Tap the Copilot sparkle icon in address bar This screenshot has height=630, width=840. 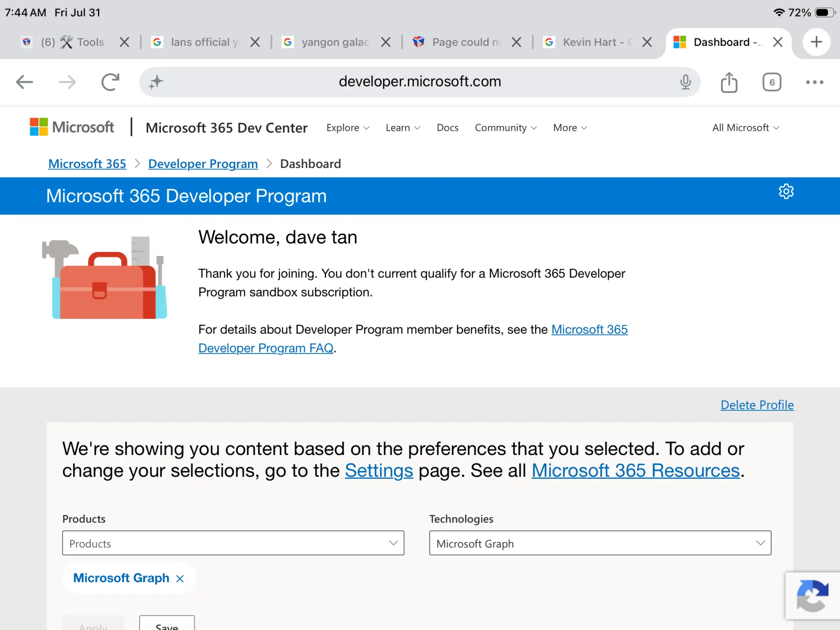pyautogui.click(x=156, y=82)
